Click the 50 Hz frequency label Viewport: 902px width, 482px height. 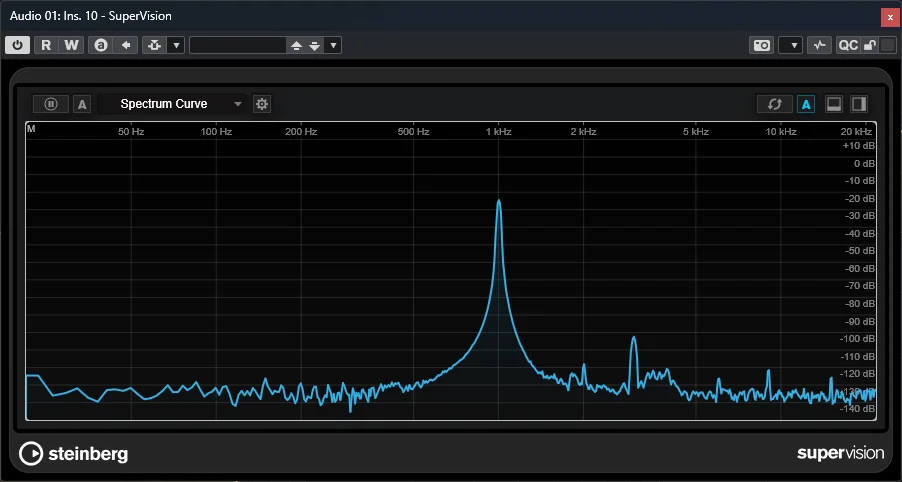tap(131, 132)
